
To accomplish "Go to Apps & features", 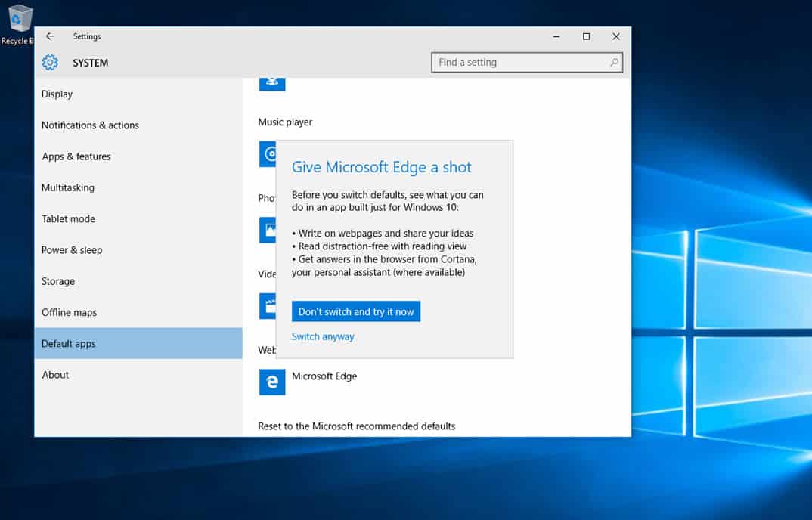I will pos(76,156).
